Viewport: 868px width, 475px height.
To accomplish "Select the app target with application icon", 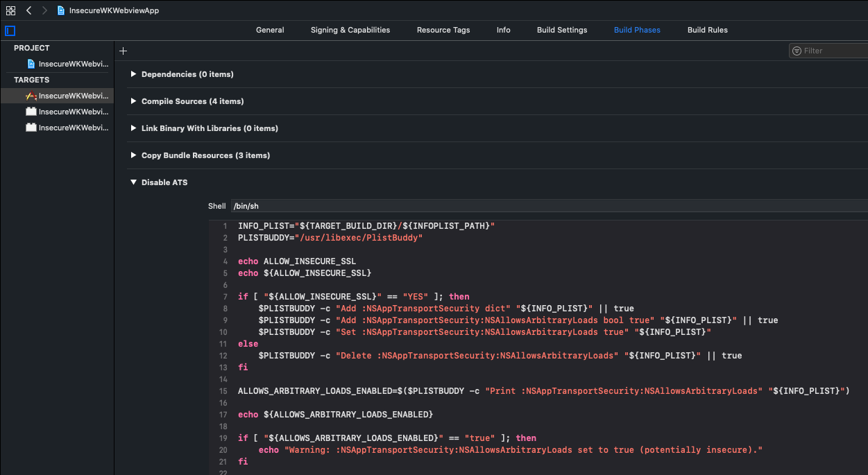I will 68,96.
